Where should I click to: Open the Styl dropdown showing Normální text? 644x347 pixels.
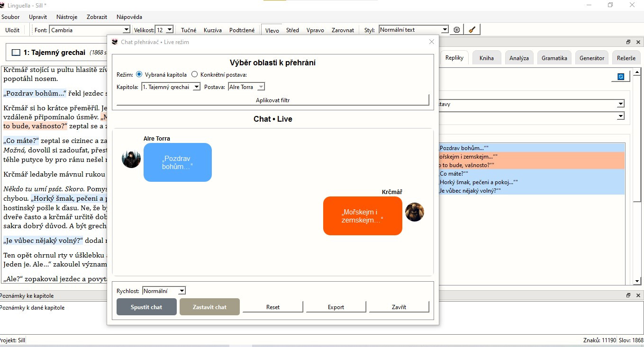(414, 30)
